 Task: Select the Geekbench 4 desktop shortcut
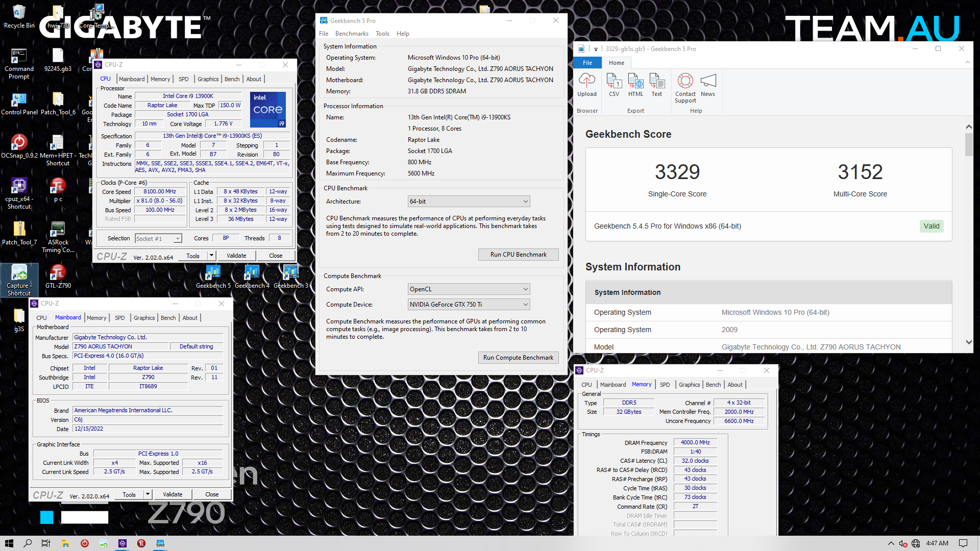252,277
